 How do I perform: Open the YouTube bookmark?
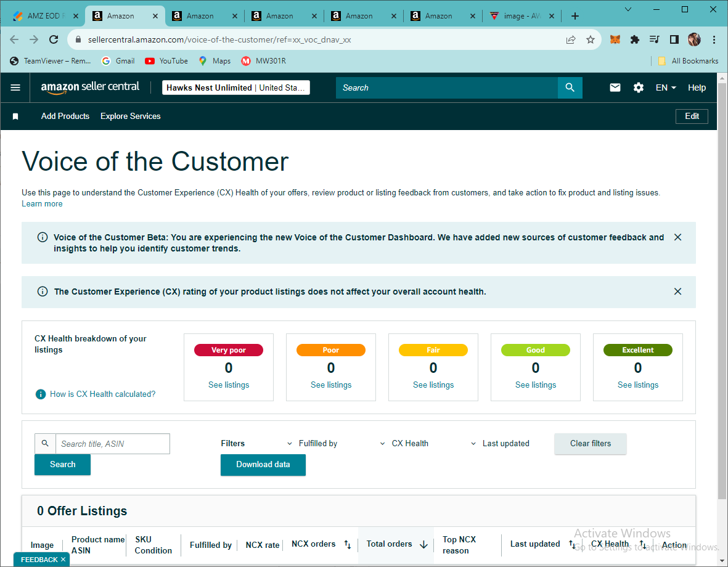tap(166, 61)
